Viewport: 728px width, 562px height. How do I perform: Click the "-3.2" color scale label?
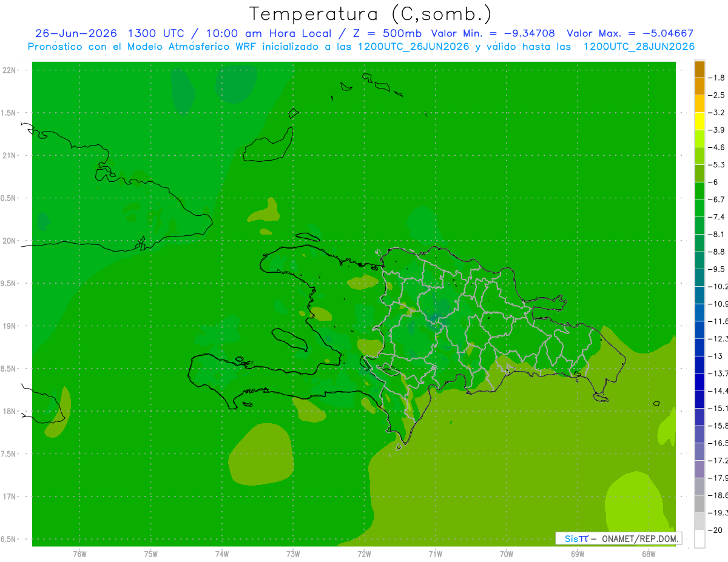pos(718,112)
